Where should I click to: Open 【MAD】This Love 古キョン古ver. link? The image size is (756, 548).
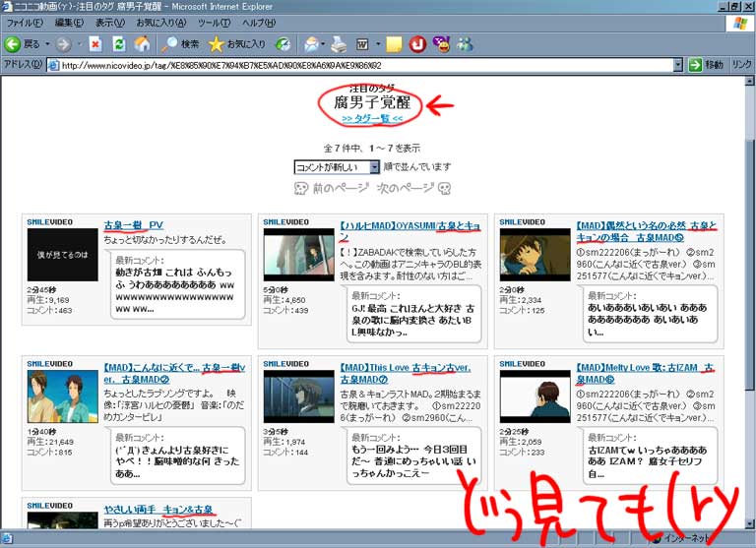coord(406,373)
